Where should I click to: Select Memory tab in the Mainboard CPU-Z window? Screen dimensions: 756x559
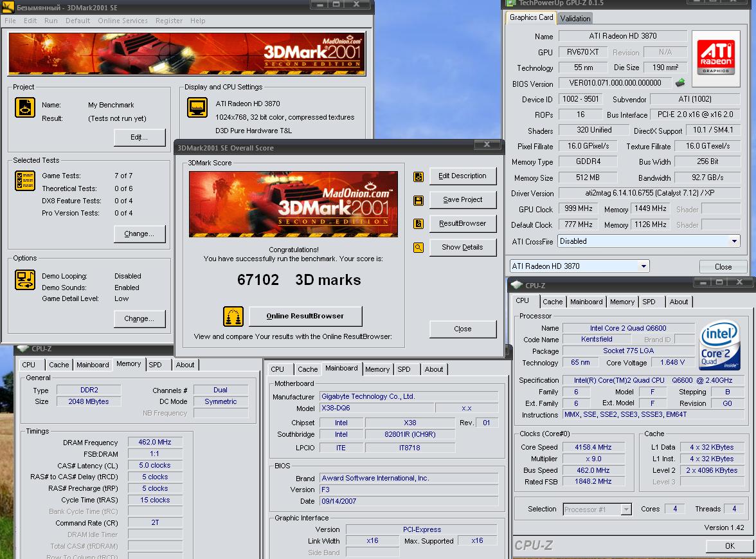point(377,369)
